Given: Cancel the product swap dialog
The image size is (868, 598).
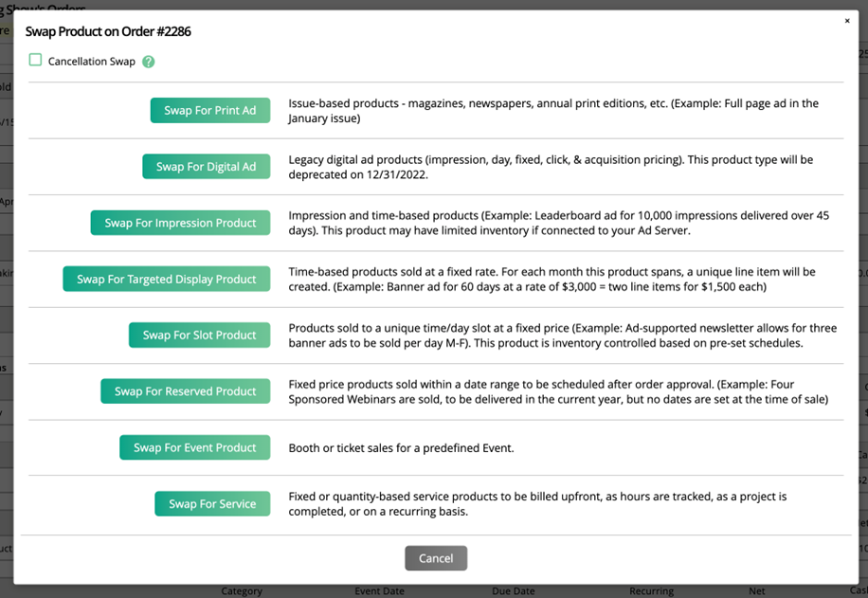Looking at the screenshot, I should pos(435,558).
